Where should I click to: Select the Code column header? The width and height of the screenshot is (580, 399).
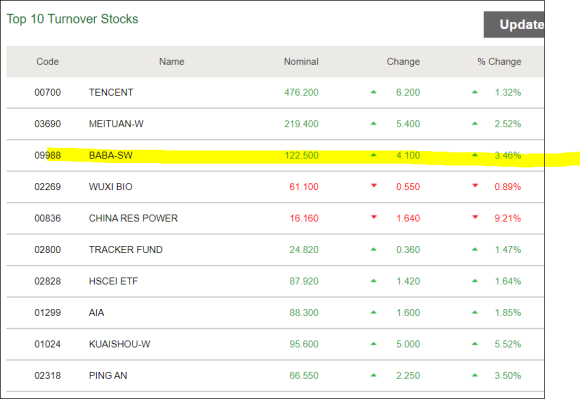47,62
